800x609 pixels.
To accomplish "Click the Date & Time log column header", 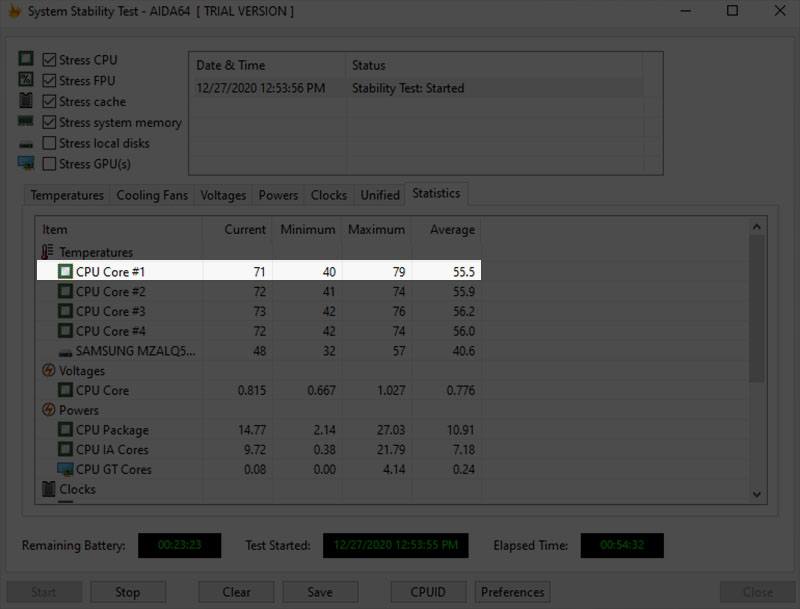I will coord(268,65).
